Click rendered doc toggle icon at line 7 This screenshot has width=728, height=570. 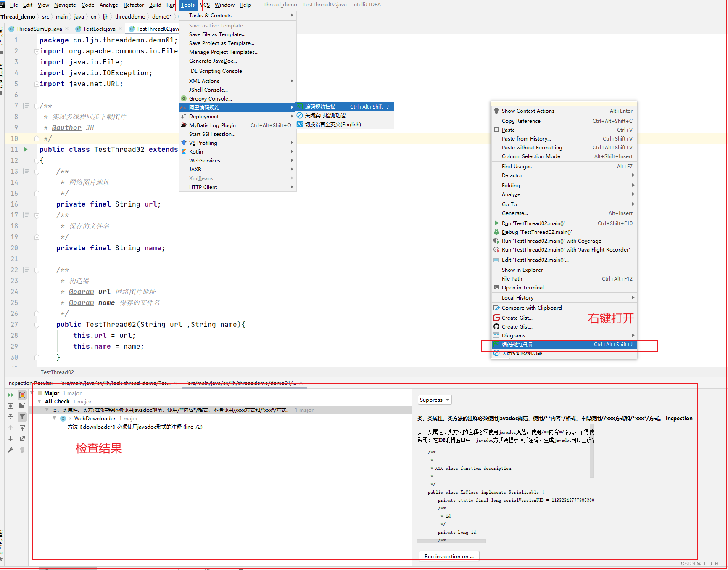(x=26, y=106)
